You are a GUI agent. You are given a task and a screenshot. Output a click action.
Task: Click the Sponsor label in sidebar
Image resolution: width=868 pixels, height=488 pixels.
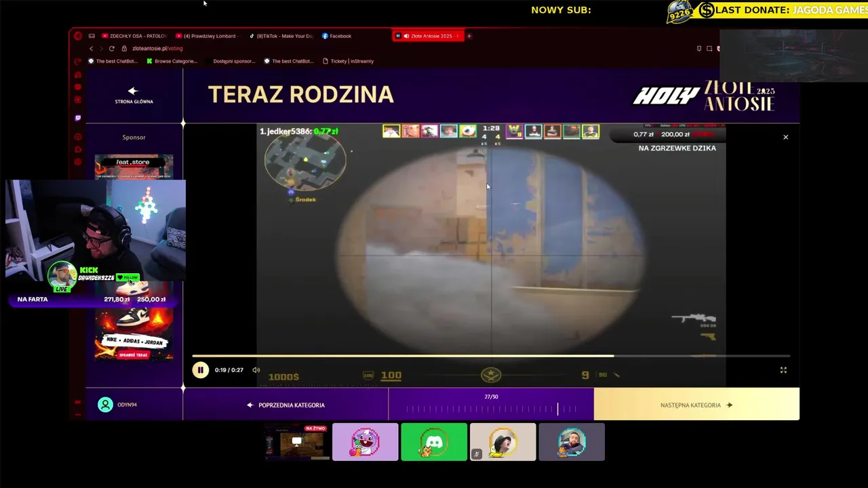click(134, 137)
